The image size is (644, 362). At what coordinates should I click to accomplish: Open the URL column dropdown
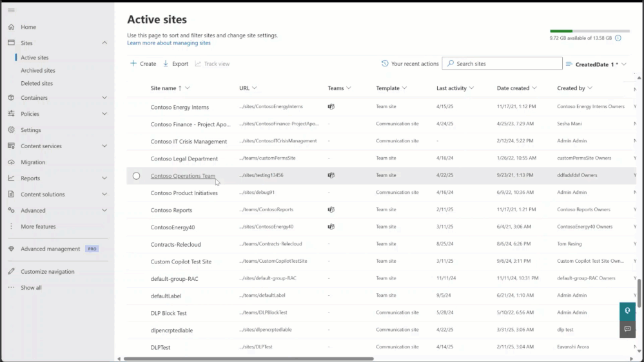255,88
